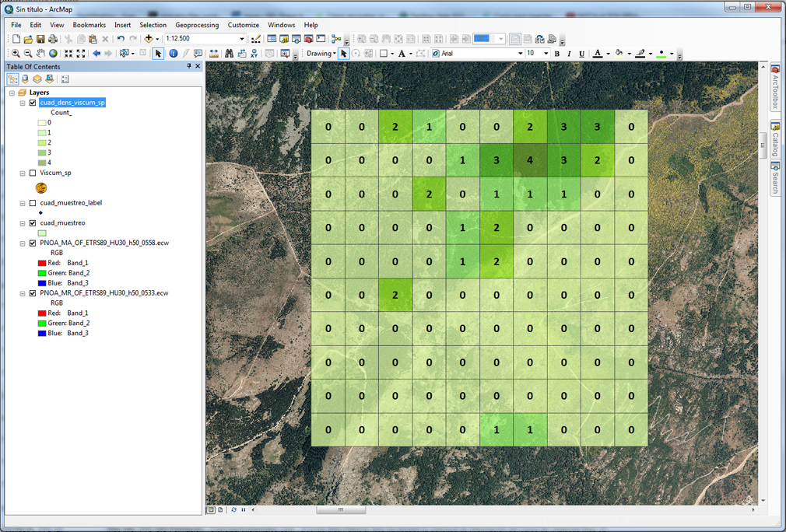Enable the Viscum_sp layer checkbox
The image size is (786, 532).
(x=33, y=173)
